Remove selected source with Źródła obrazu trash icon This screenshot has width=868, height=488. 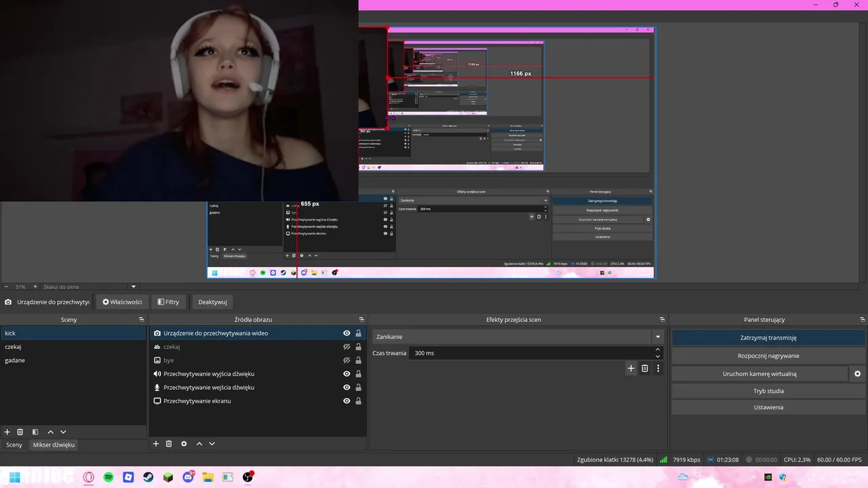point(169,444)
